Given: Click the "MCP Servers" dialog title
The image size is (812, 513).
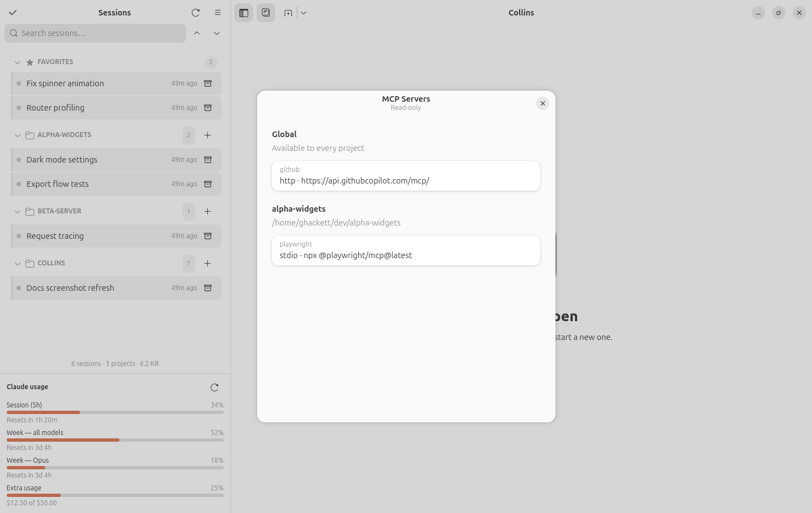Looking at the screenshot, I should [x=406, y=99].
